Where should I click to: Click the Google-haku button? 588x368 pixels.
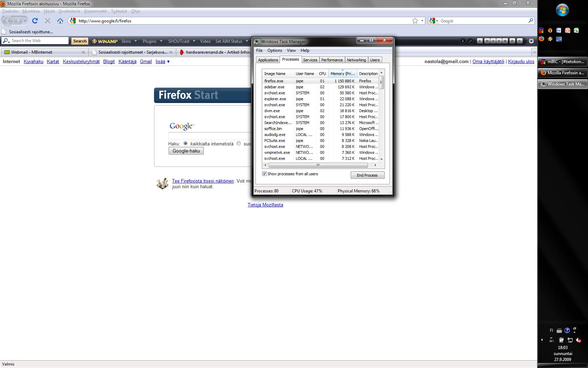[186, 151]
